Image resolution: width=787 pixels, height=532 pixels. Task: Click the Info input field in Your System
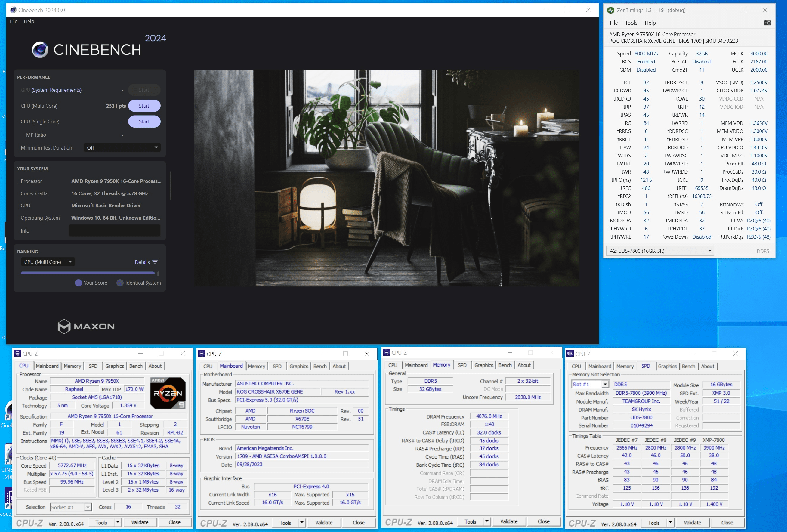[x=114, y=230]
